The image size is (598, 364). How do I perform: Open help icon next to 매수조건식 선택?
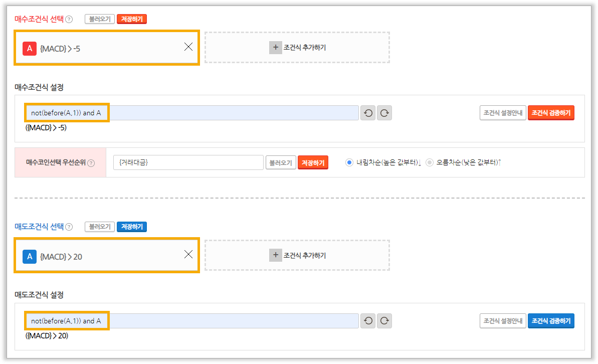69,20
